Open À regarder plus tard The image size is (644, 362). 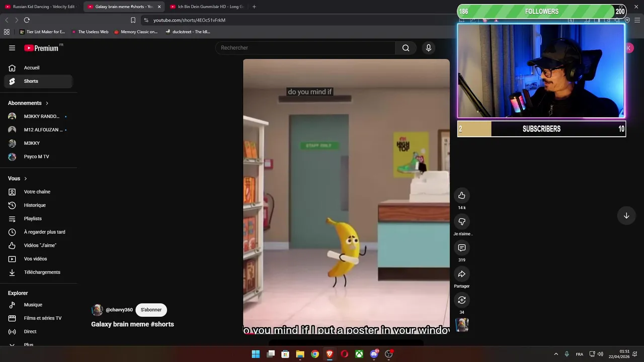38,232
